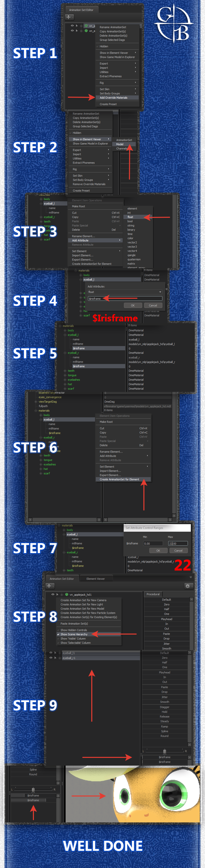Click the green model cube on the top vn_a row
This screenshot has width=205, height=868.
[86, 26]
